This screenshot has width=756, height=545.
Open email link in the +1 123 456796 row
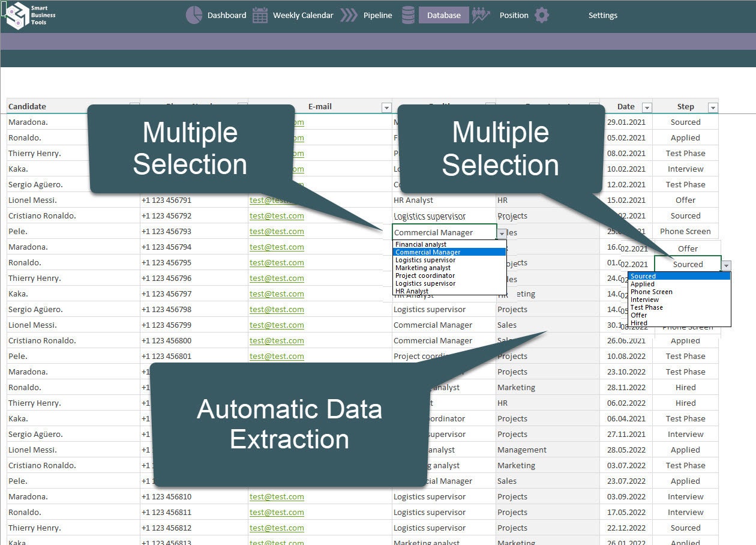277,279
